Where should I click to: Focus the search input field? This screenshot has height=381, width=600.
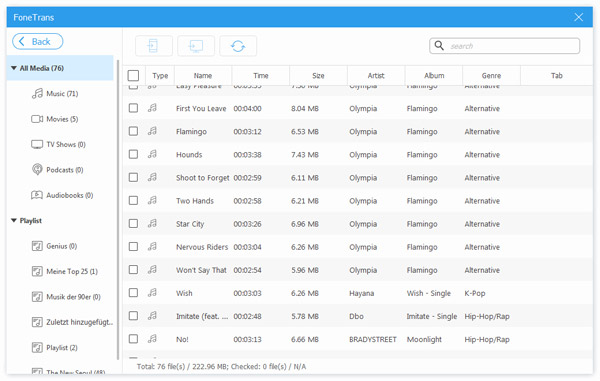click(x=504, y=46)
